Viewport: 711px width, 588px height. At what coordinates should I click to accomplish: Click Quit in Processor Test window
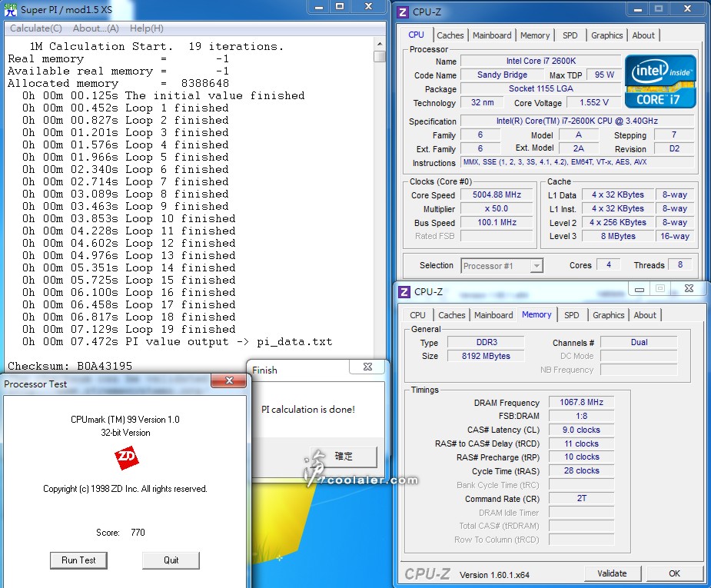[x=171, y=560]
